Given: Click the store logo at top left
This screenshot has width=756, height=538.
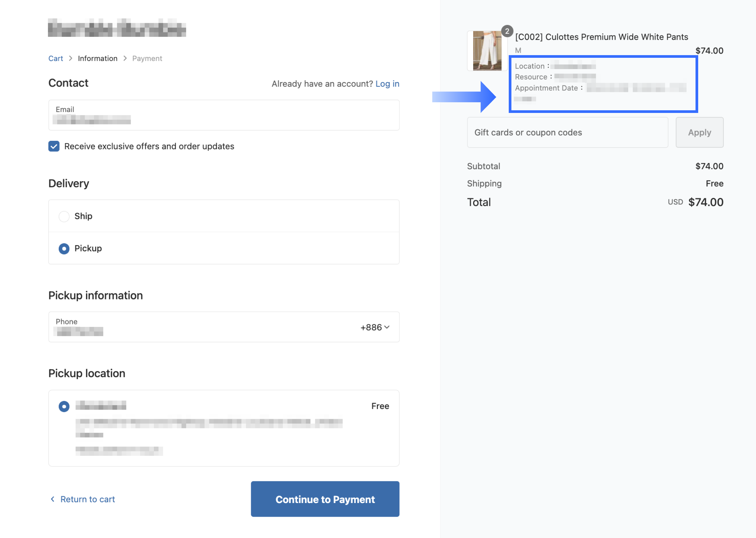Looking at the screenshot, I should point(117,28).
